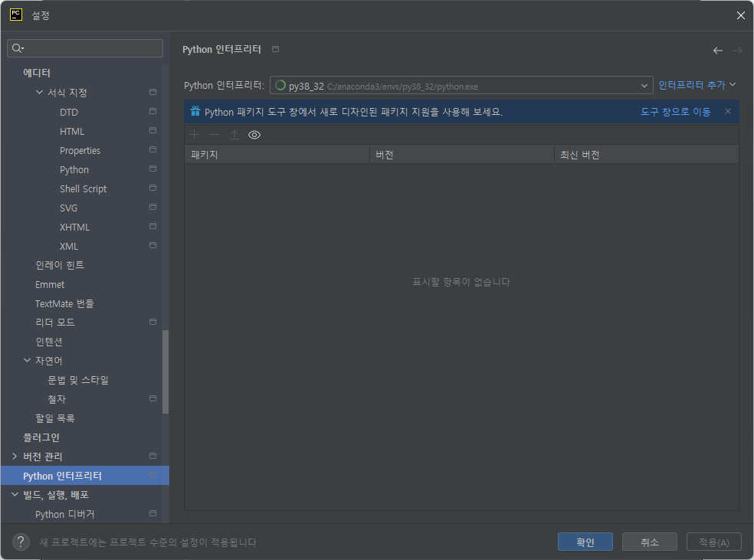Click the project-level icon on the SVG row
The image size is (754, 560).
click(x=153, y=207)
